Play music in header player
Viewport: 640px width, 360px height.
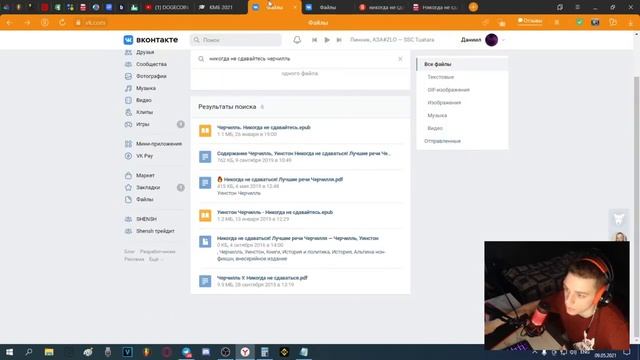tap(327, 40)
